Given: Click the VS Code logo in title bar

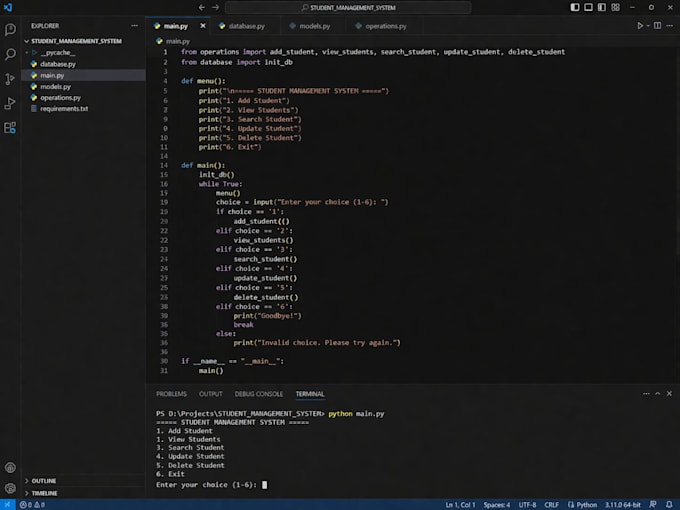Looking at the screenshot, I should point(8,7).
